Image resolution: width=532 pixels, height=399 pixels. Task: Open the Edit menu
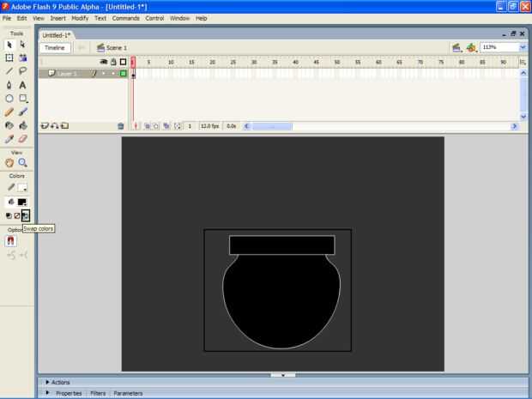coord(21,18)
